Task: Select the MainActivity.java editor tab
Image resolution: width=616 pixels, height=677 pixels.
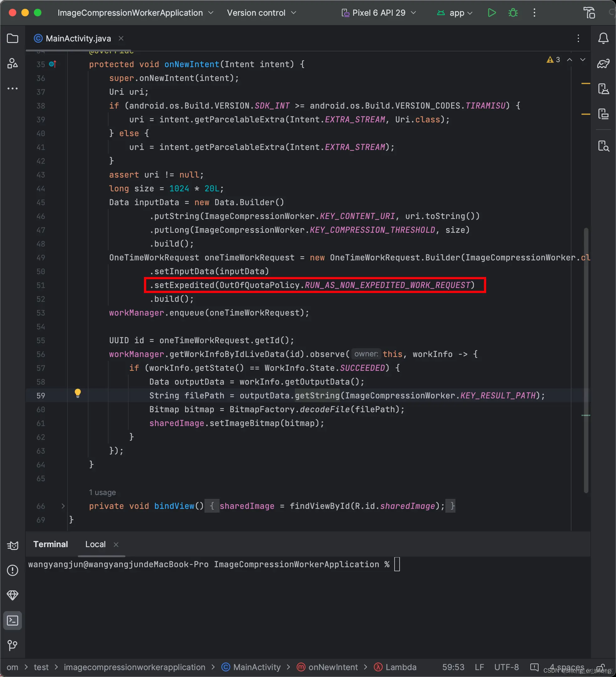Action: [x=78, y=39]
